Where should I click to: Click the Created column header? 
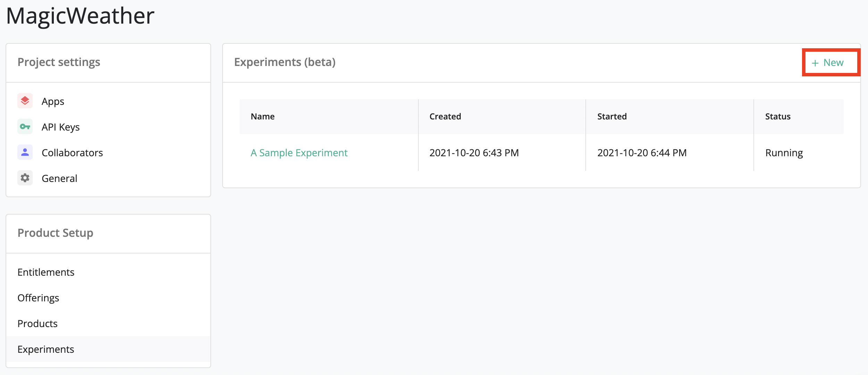pos(445,117)
